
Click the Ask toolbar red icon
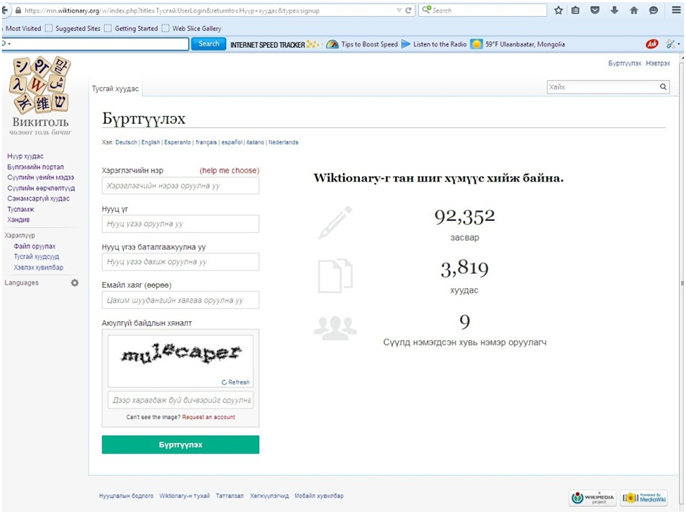click(652, 44)
